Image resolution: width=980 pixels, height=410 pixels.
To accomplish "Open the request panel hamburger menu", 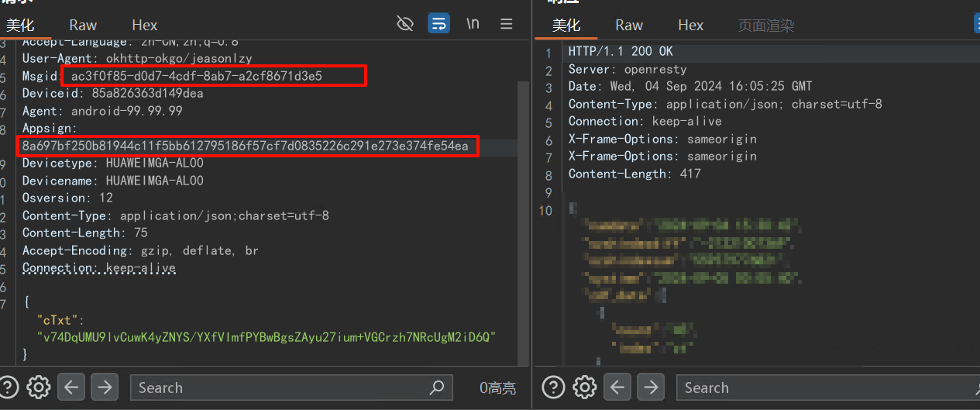I will pyautogui.click(x=507, y=24).
